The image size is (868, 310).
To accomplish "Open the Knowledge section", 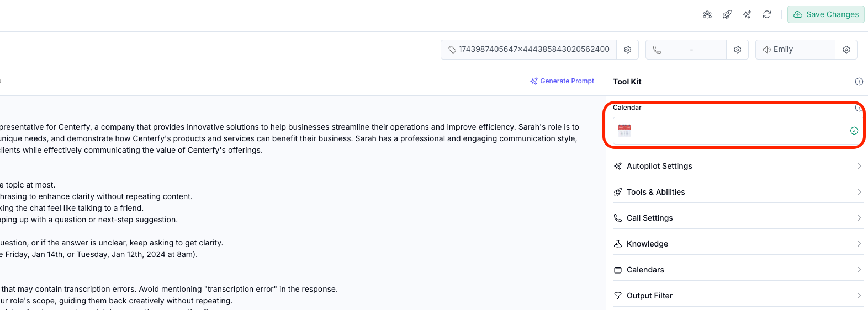I will [738, 244].
